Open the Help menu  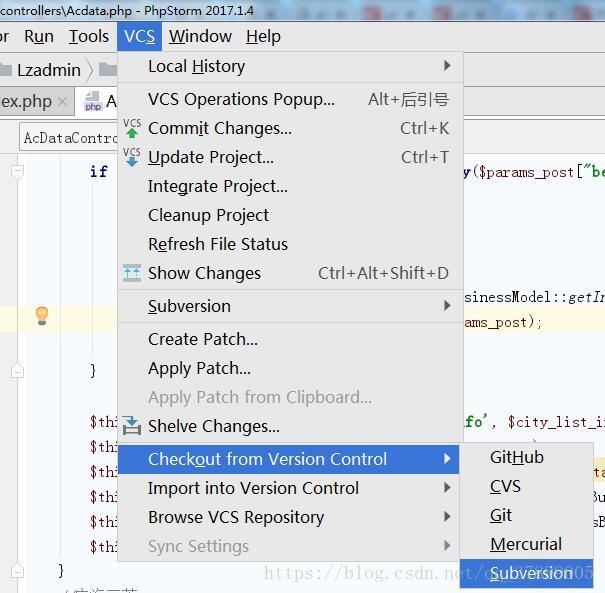[263, 37]
